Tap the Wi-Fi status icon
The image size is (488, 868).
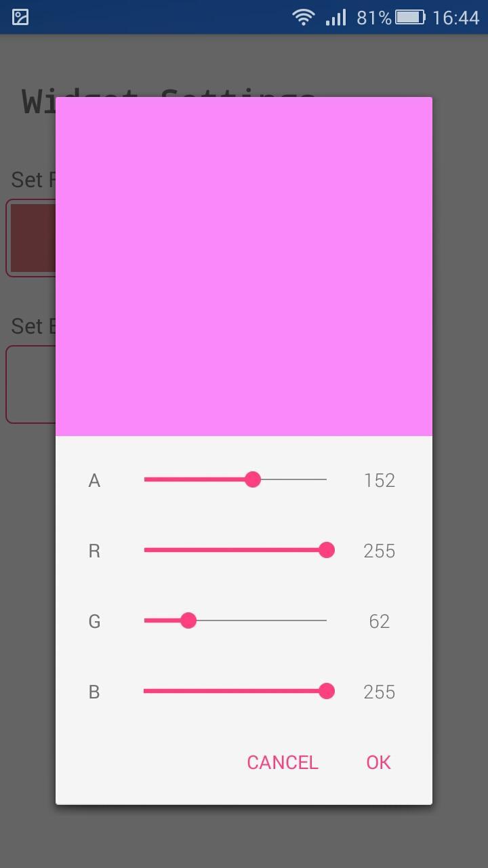point(303,18)
